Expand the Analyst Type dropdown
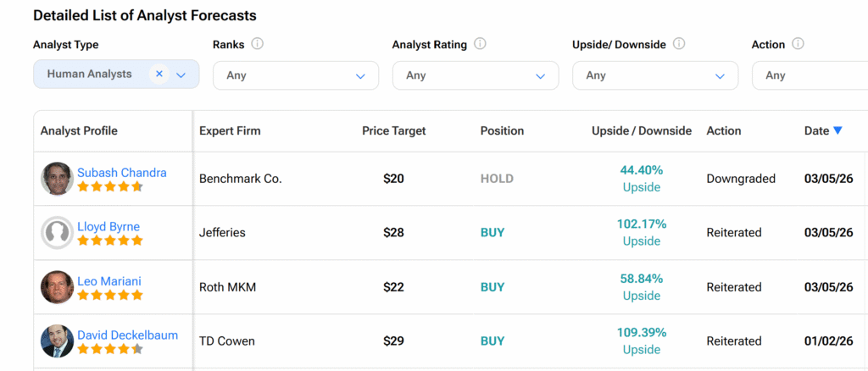The height and width of the screenshot is (371, 868). [x=181, y=75]
